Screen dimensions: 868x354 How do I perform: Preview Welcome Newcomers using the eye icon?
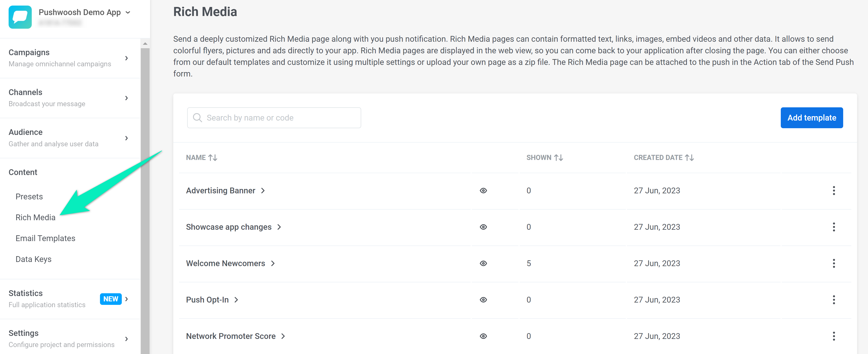click(483, 263)
